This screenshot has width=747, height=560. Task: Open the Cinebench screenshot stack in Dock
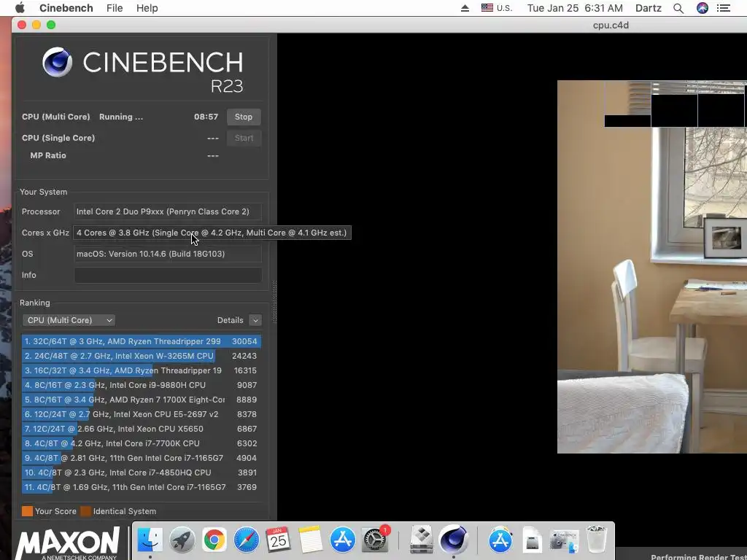click(x=564, y=540)
